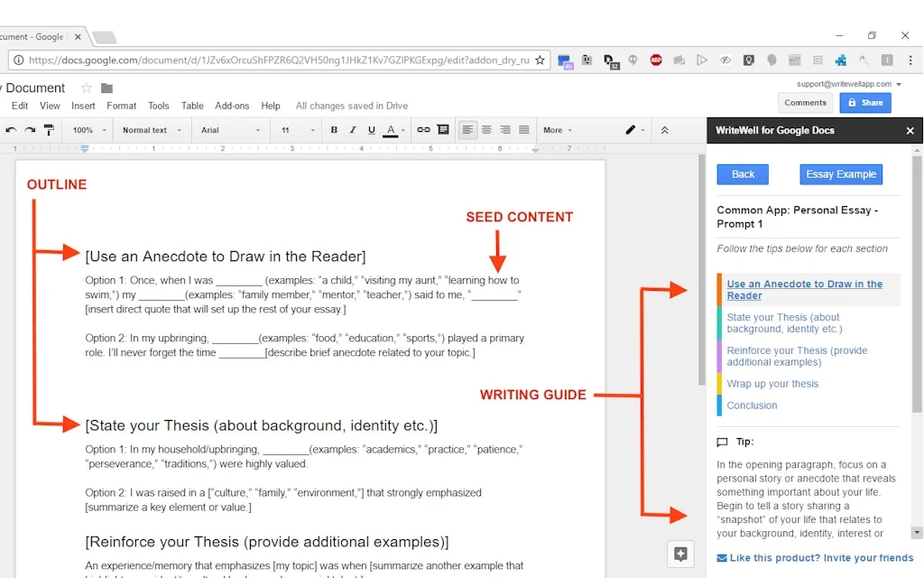924x578 pixels.
Task: Close the WriteWell for Google Docs panel
Action: [x=910, y=130]
